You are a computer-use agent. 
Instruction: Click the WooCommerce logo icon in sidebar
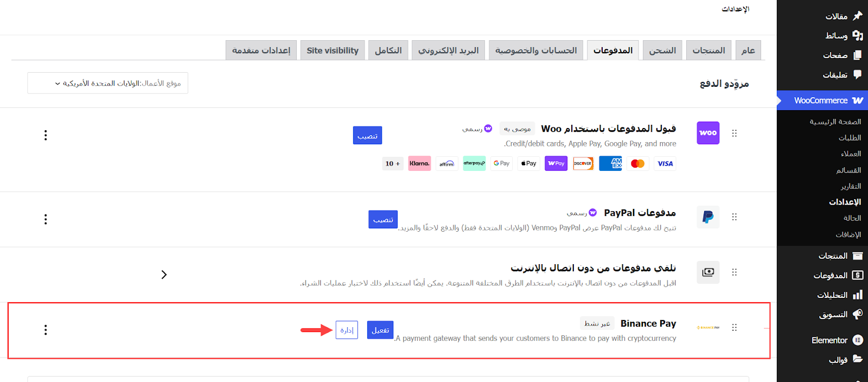pyautogui.click(x=858, y=100)
